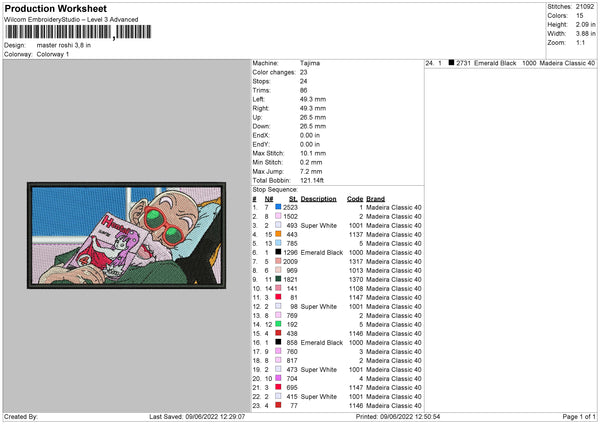This screenshot has height=424, width=600.
Task: Click the 'Production Worksheet' title
Action: [56, 8]
